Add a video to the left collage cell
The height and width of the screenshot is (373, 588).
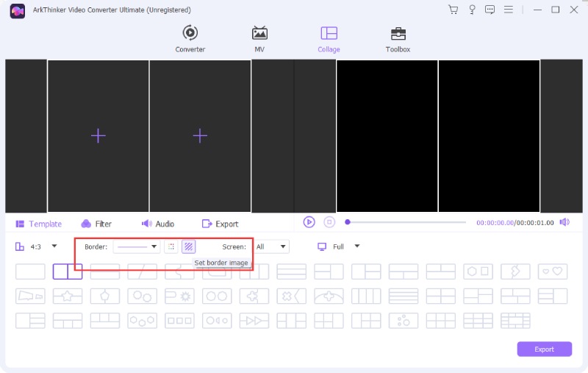[x=98, y=136]
